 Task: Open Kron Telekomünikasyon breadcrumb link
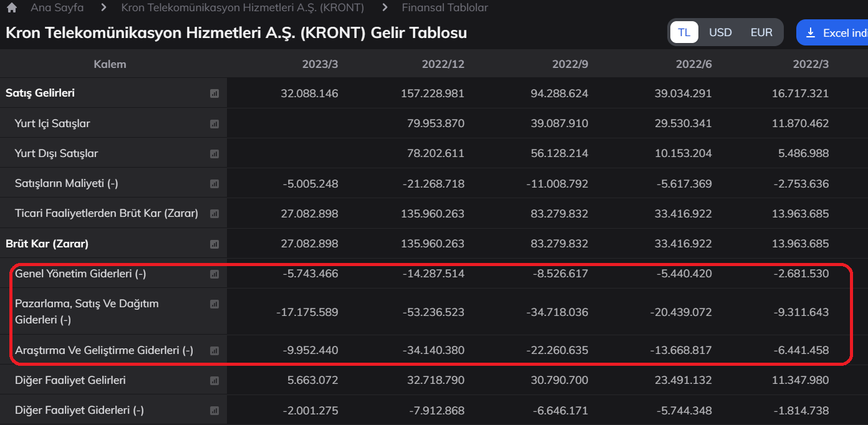243,8
